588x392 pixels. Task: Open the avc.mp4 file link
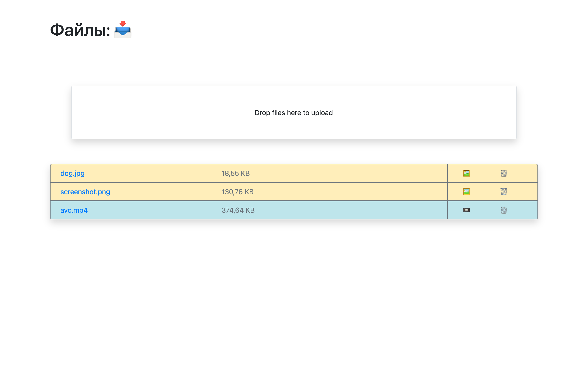pos(74,210)
